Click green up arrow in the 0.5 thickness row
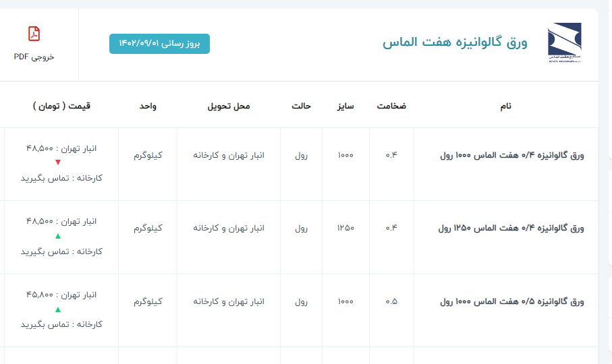Screen dimensions: 612x364 click(x=58, y=309)
